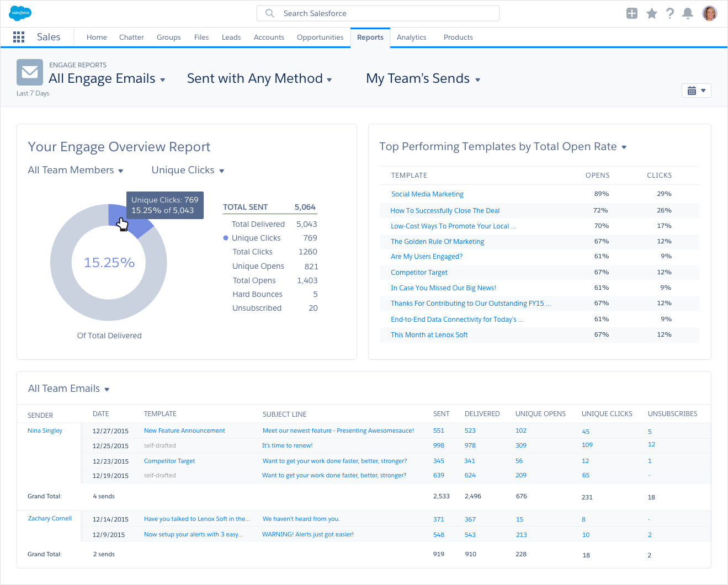The height and width of the screenshot is (585, 728).
Task: Open unique opens value 309
Action: tap(521, 445)
